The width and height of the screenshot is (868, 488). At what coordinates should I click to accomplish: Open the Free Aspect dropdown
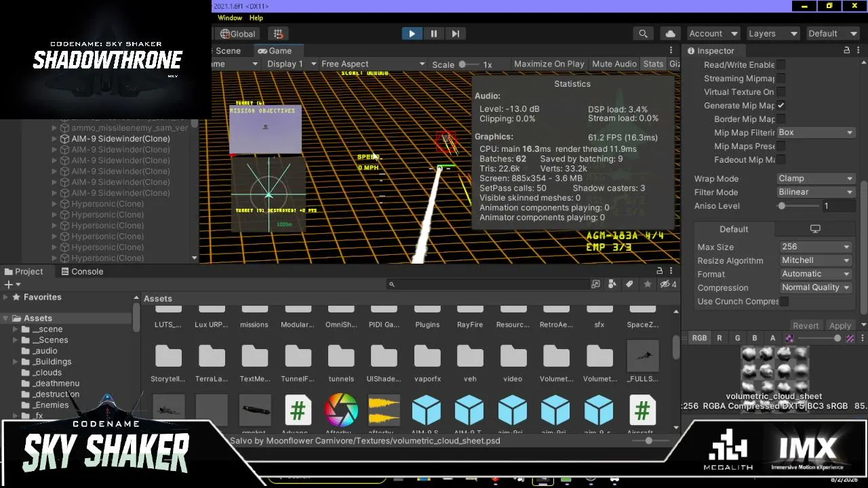[x=373, y=64]
